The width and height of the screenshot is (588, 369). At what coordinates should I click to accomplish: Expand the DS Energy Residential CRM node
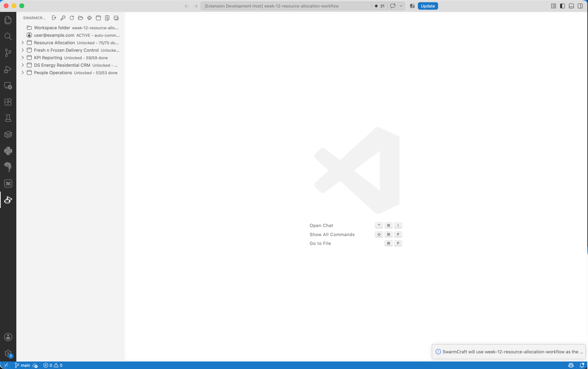coord(22,65)
